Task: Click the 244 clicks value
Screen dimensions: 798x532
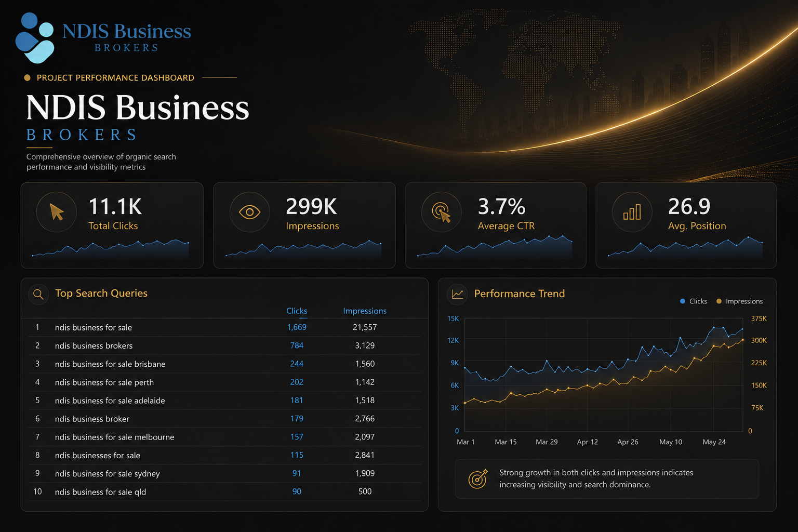Action: [297, 364]
